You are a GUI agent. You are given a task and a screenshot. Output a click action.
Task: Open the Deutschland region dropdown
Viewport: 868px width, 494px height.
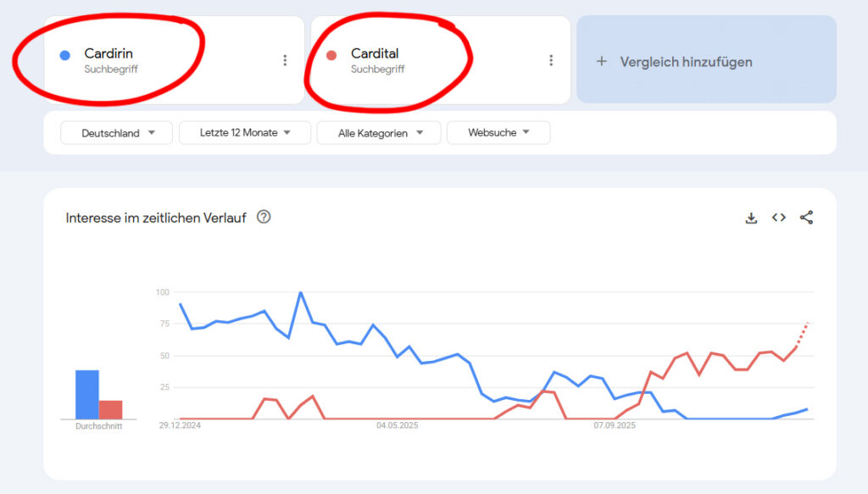[x=117, y=133]
